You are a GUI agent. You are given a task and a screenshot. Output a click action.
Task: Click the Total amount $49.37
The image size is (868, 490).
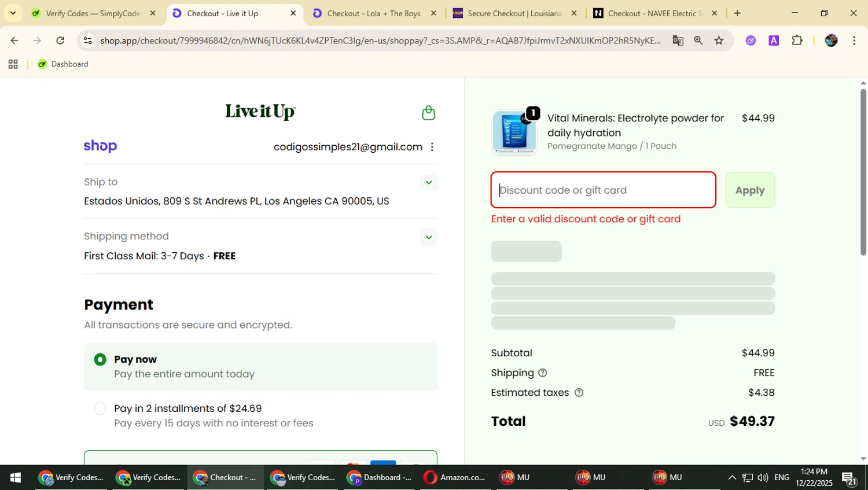(752, 421)
